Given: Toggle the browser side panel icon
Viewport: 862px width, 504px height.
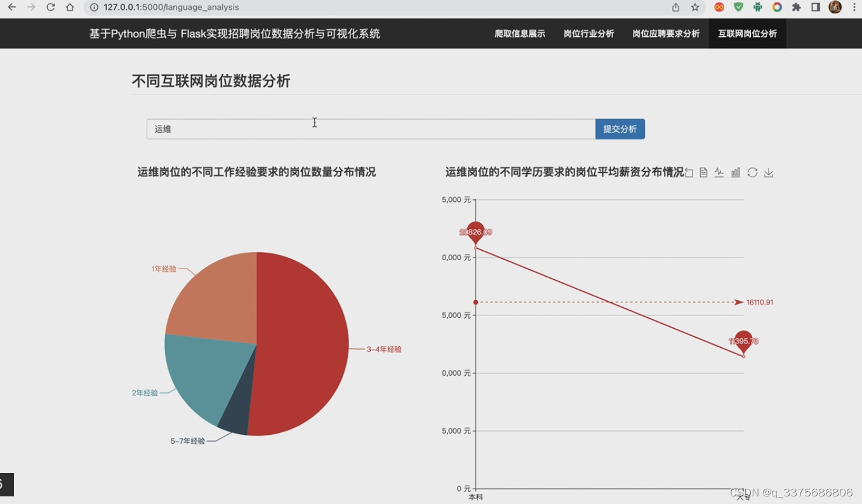Looking at the screenshot, I should point(816,8).
